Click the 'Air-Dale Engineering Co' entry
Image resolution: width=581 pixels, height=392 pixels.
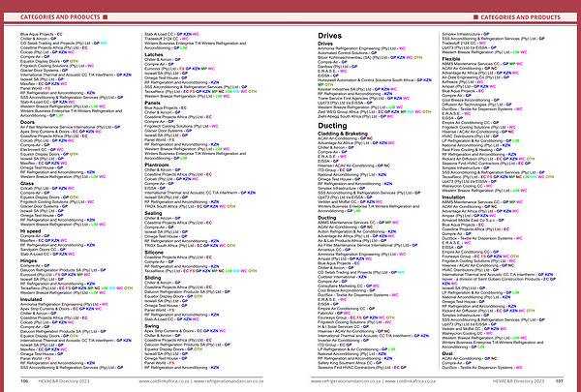click(475, 77)
